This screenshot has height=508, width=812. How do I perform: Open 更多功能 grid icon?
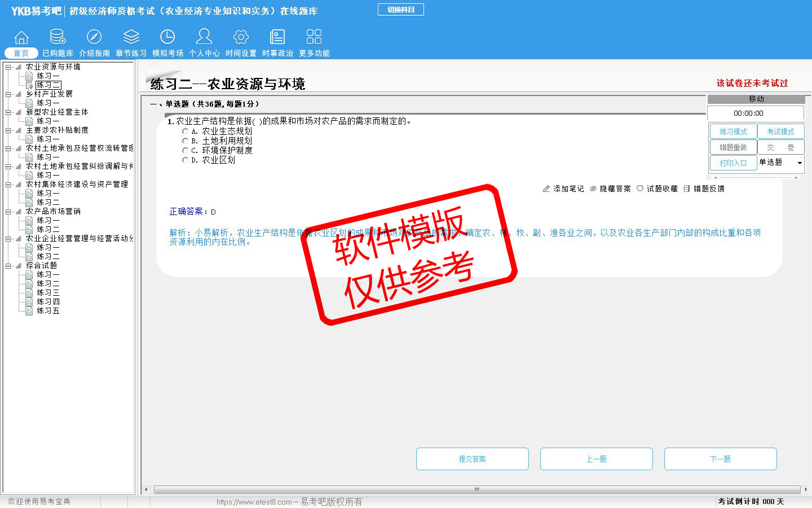tap(314, 37)
